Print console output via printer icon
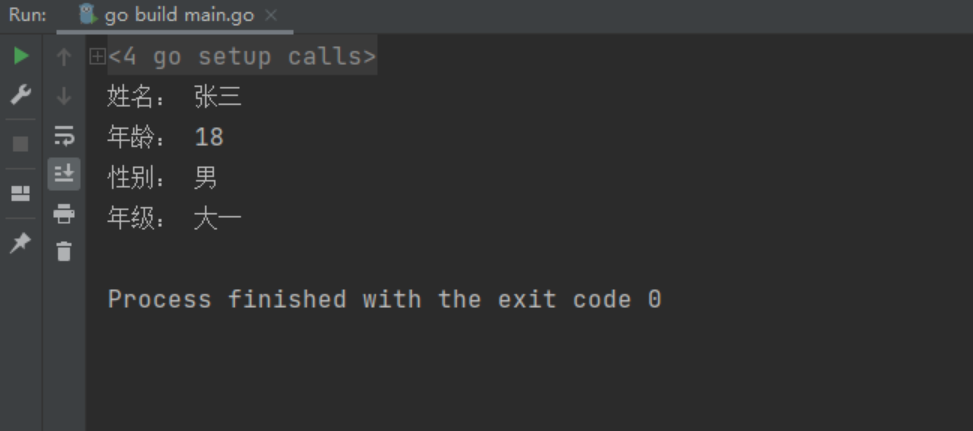 click(x=64, y=214)
